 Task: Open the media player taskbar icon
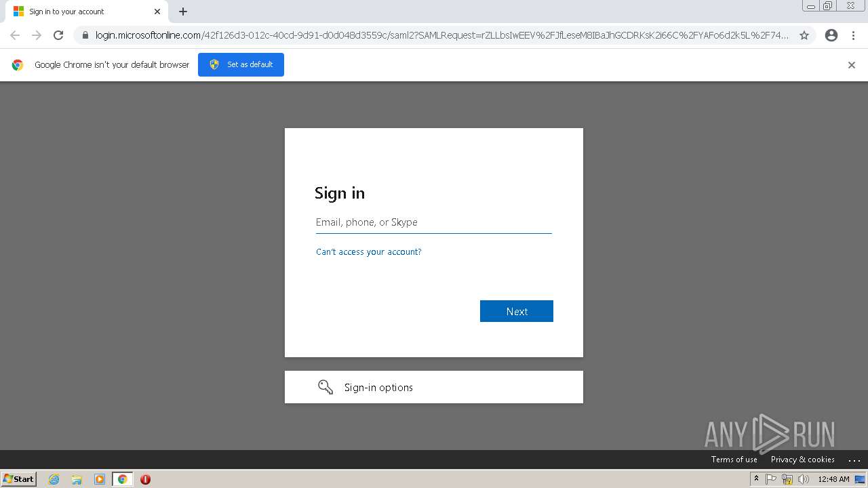click(x=100, y=479)
